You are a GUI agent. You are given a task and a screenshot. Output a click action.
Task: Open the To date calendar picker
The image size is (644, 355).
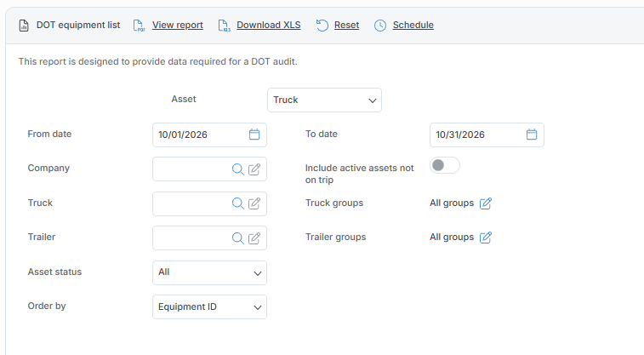click(x=532, y=135)
